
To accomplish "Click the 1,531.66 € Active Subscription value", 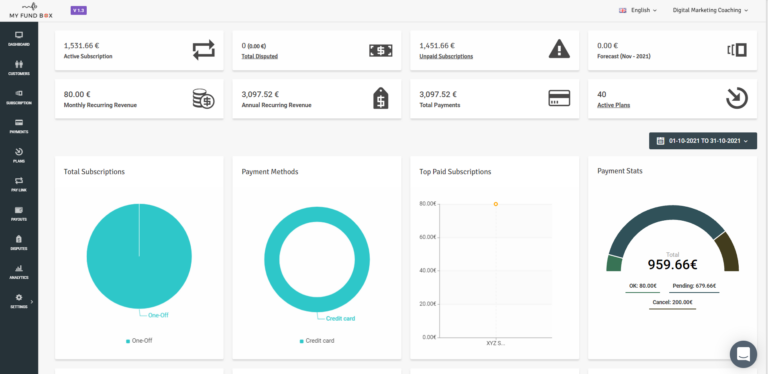I will tap(81, 46).
